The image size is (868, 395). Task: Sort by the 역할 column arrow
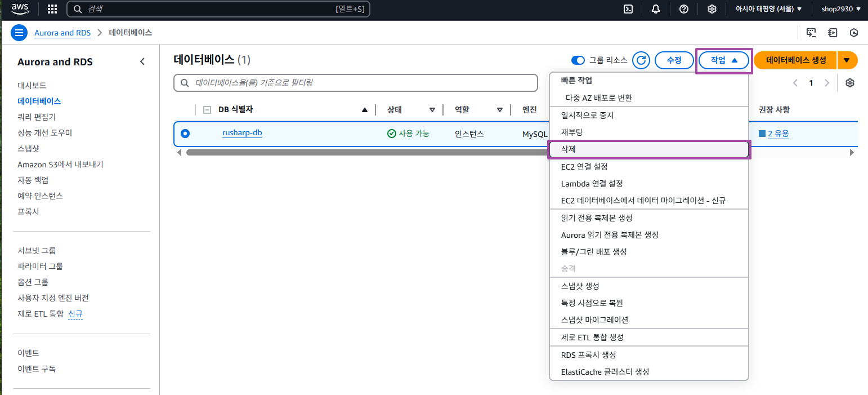[x=500, y=110]
